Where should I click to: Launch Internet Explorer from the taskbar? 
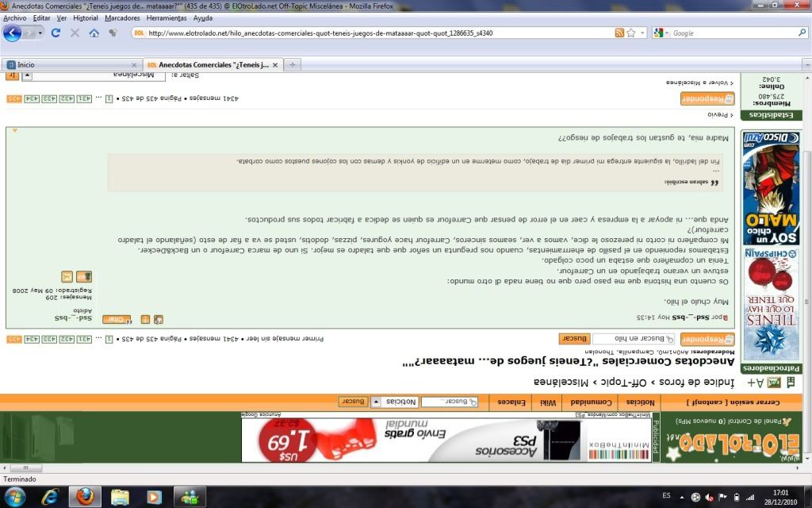[x=50, y=497]
